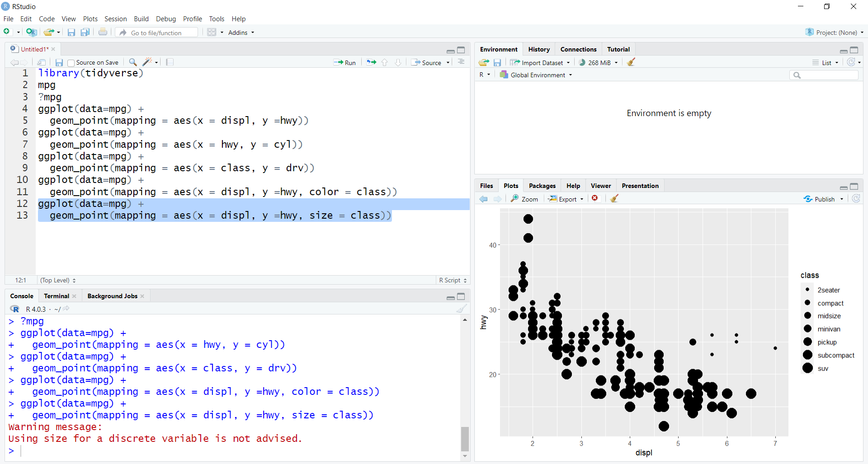Click the Open file icon in main toolbar
This screenshot has width=868, height=464.
click(49, 32)
